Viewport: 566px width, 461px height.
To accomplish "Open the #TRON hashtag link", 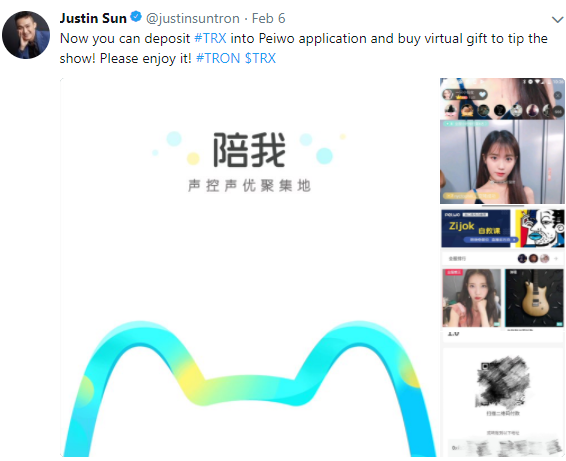I will [218, 58].
